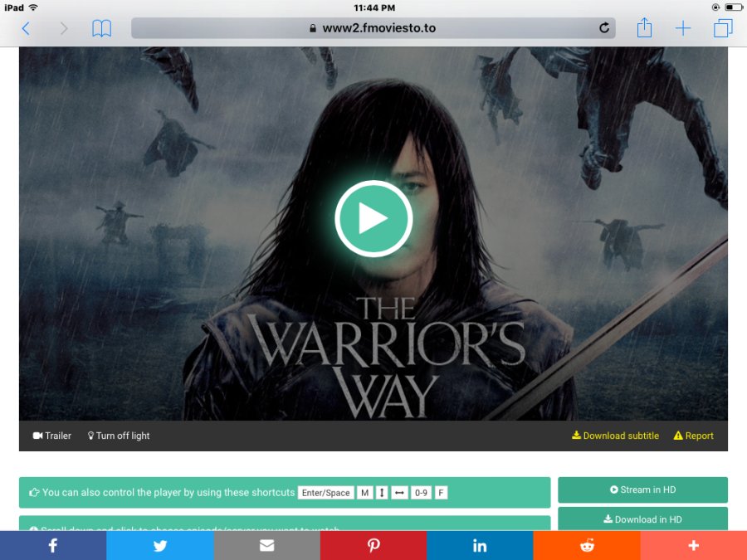
Task: Open a new tab with plus icon
Action: click(683, 29)
